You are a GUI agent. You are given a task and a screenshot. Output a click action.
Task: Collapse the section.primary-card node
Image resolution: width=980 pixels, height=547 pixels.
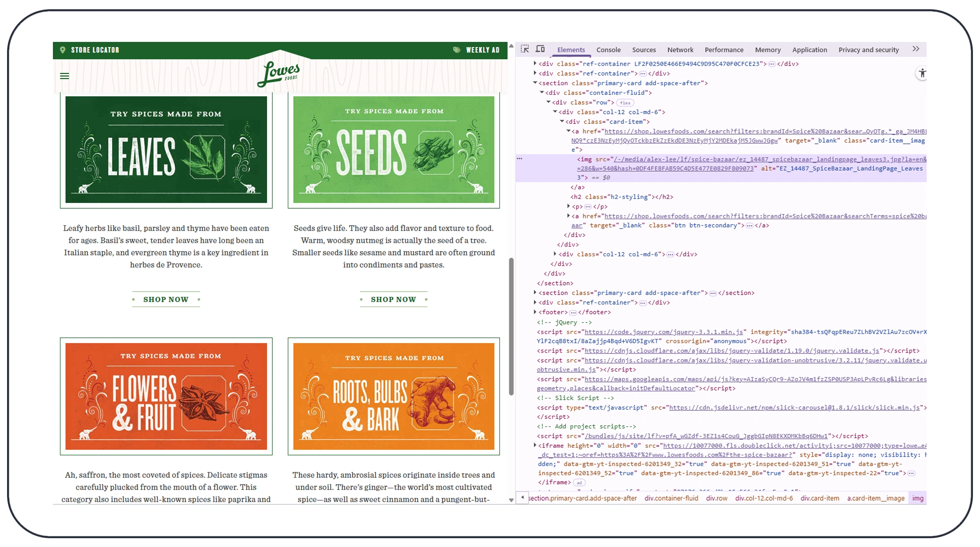tap(535, 83)
